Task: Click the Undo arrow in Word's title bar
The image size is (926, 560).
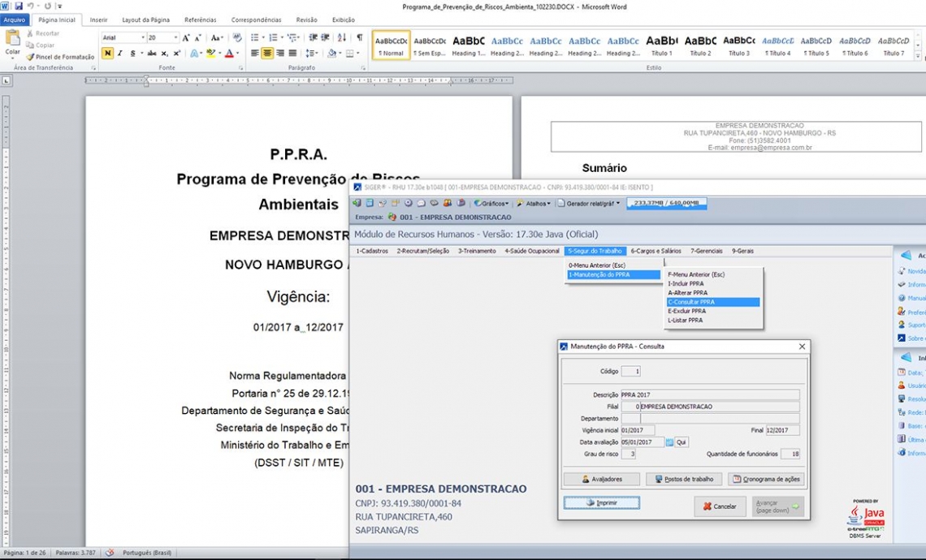Action: (x=30, y=6)
